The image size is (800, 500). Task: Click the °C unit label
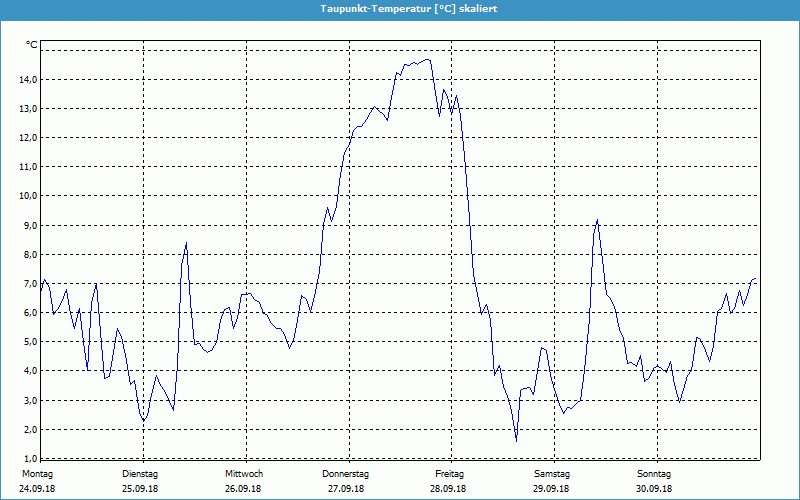(32, 45)
